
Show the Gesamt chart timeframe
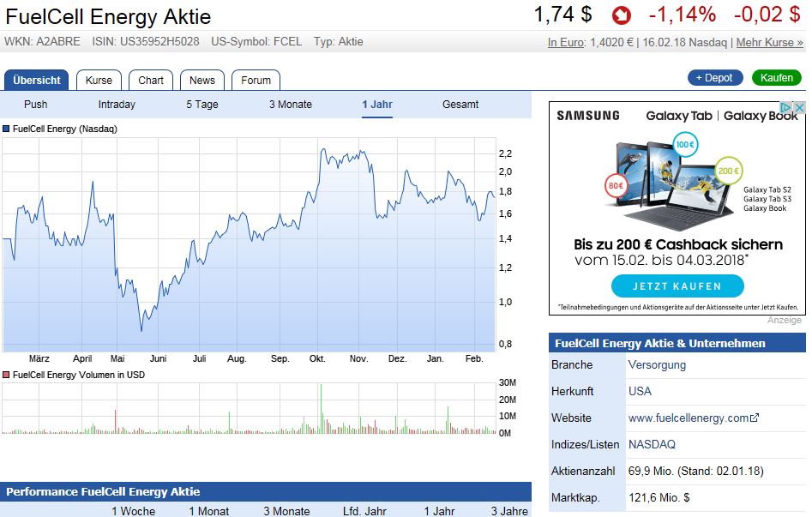[460, 105]
